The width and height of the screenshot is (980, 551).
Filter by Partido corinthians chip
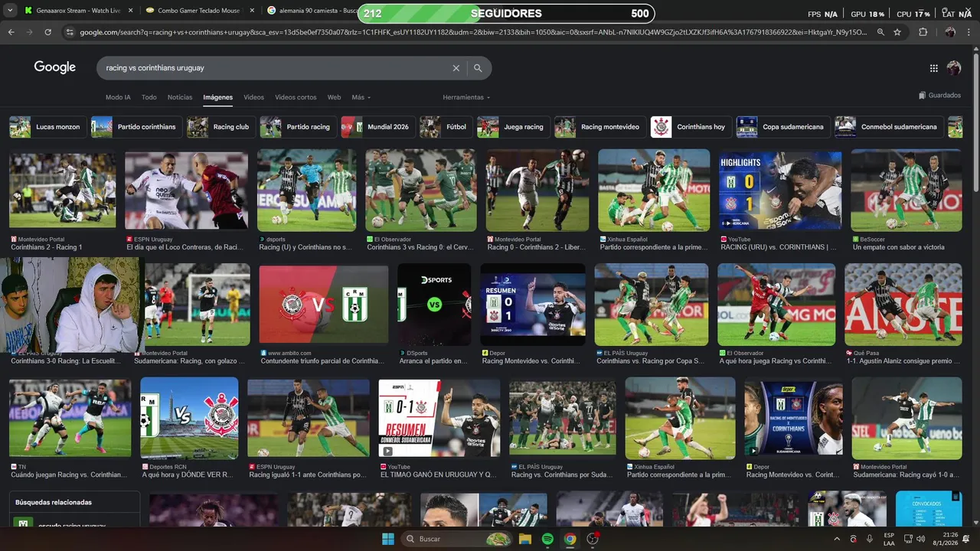[136, 127]
